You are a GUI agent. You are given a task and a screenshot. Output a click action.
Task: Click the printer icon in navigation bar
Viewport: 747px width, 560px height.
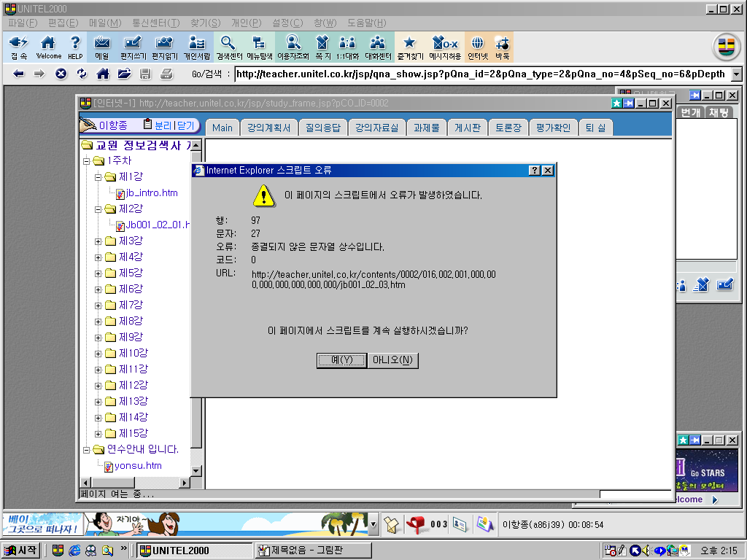(166, 74)
